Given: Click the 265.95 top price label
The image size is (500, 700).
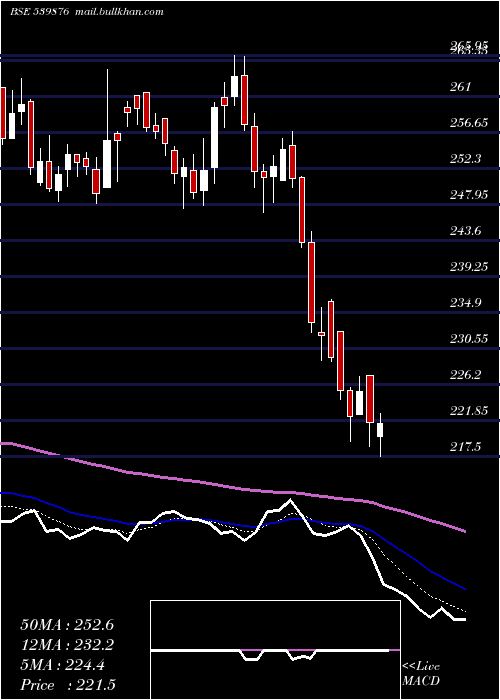Looking at the screenshot, I should [x=468, y=45].
